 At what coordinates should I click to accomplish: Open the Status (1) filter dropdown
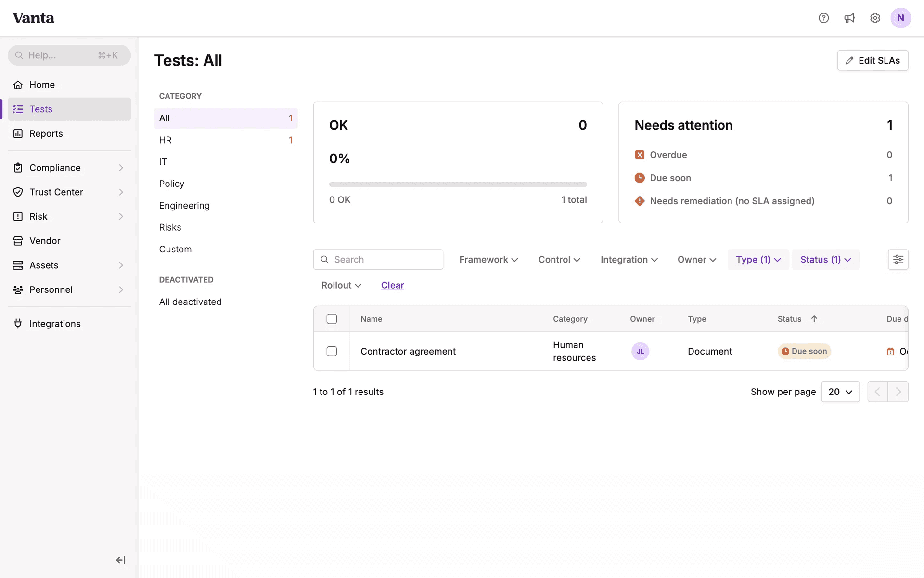point(825,260)
